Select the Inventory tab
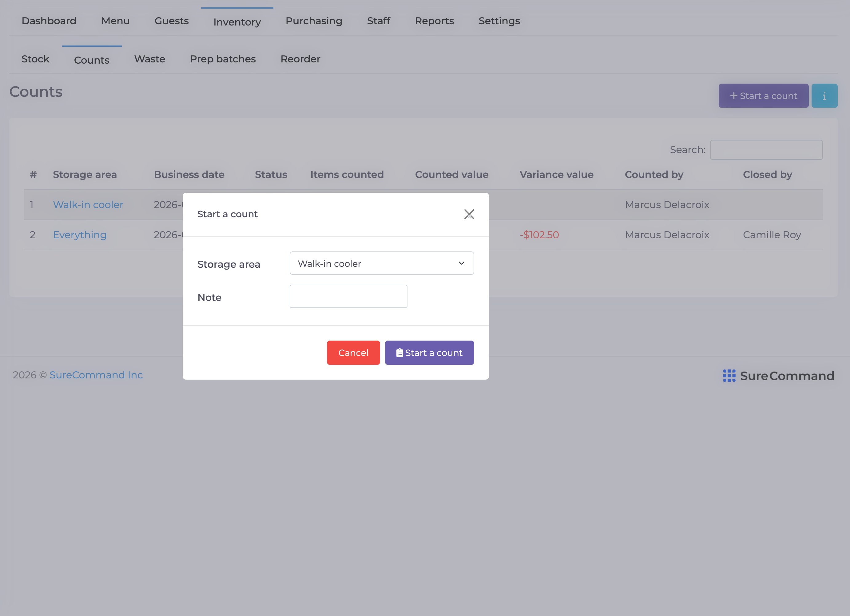This screenshot has height=616, width=850. 237,22
